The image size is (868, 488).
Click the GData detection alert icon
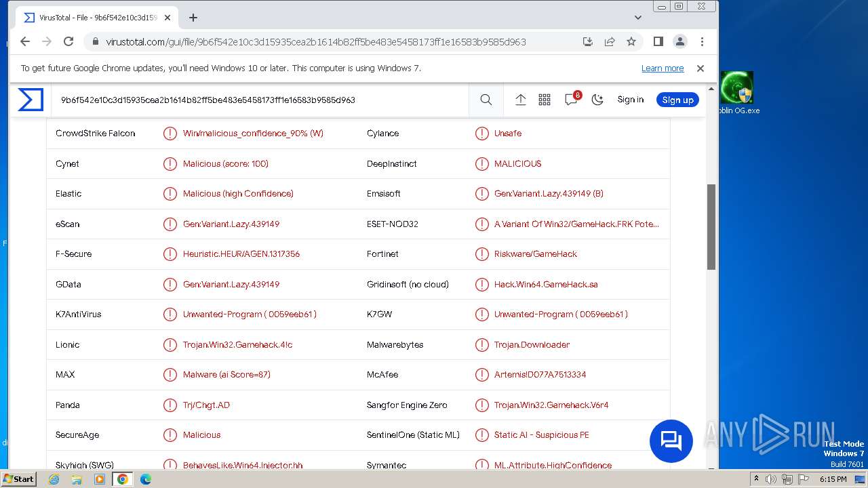pyautogui.click(x=170, y=284)
